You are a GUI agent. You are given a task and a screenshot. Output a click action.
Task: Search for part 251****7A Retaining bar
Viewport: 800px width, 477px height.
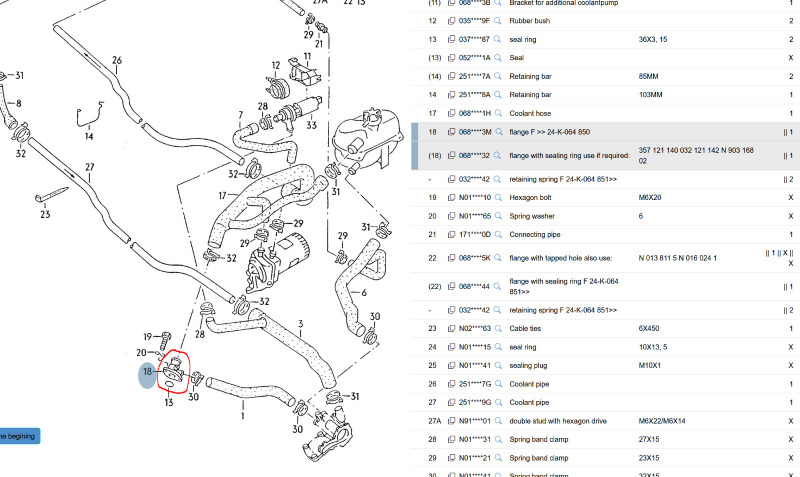coord(497,77)
